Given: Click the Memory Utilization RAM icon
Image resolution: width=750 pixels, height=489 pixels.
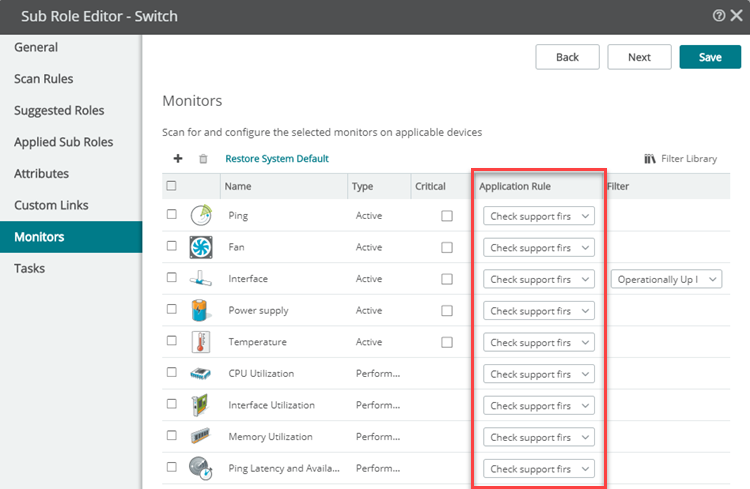Looking at the screenshot, I should tap(200, 436).
